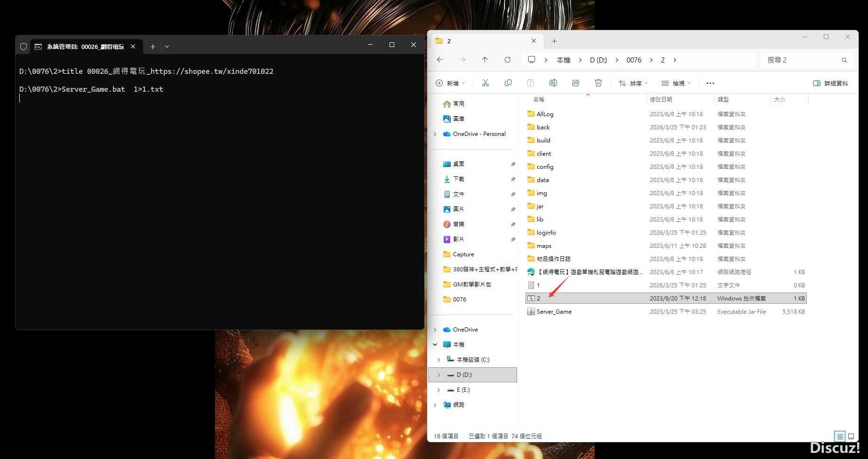868x459 pixels.
Task: Expand the D (D:) drive tree node
Action: click(x=438, y=375)
